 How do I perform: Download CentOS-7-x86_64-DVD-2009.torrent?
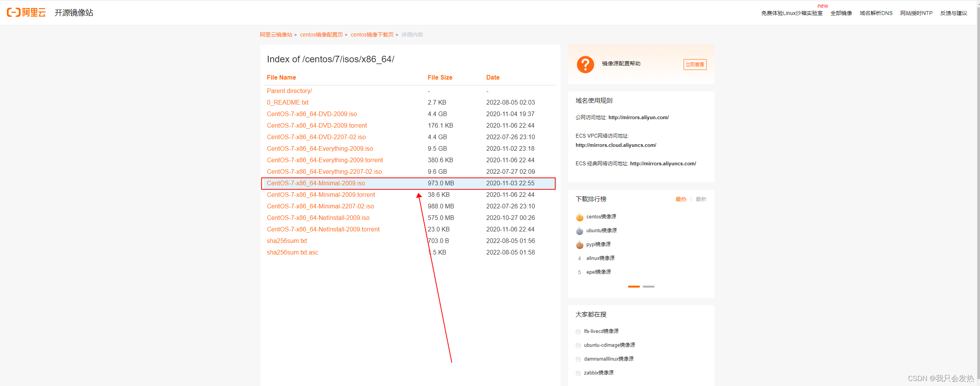[x=317, y=125]
